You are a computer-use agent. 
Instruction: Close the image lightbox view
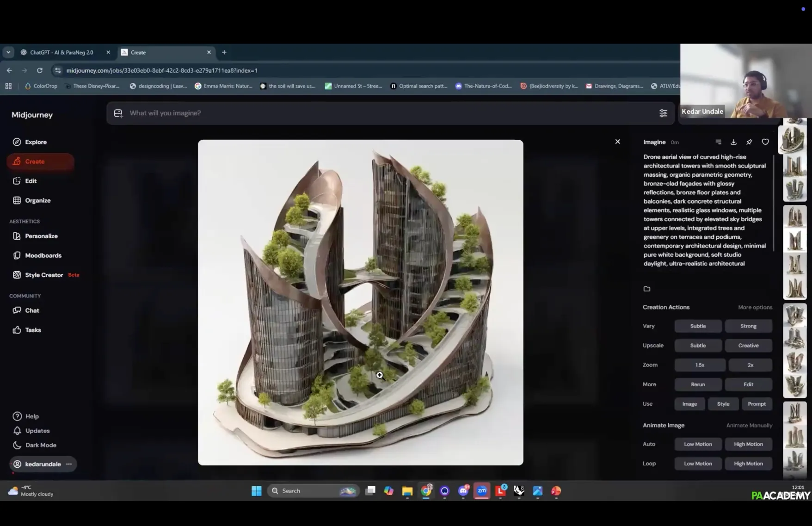coord(617,142)
